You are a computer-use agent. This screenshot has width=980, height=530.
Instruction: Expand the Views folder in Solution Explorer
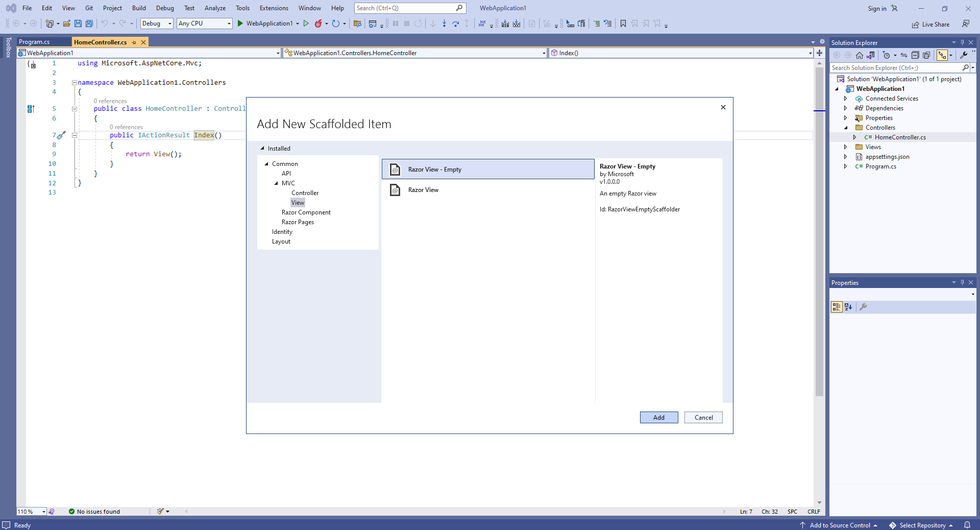coord(845,147)
